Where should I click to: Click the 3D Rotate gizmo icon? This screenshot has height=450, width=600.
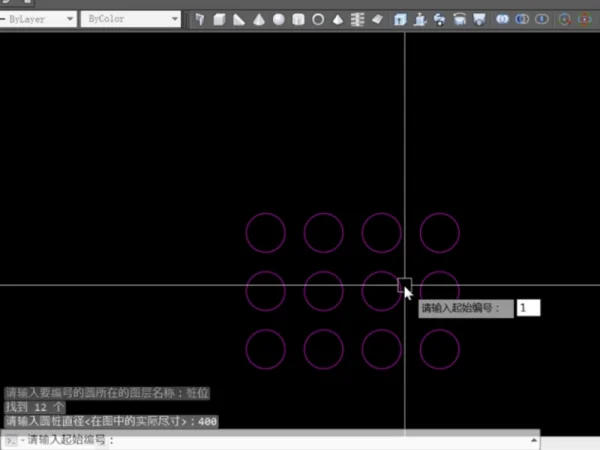[585, 19]
